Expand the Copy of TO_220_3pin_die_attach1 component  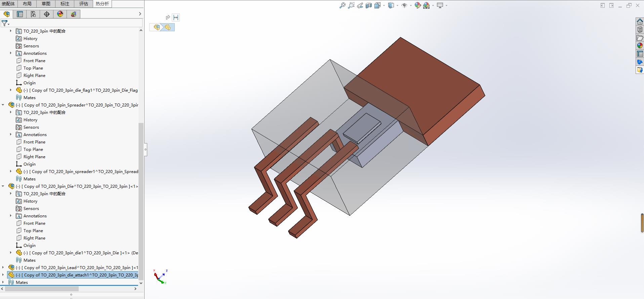coord(3,275)
